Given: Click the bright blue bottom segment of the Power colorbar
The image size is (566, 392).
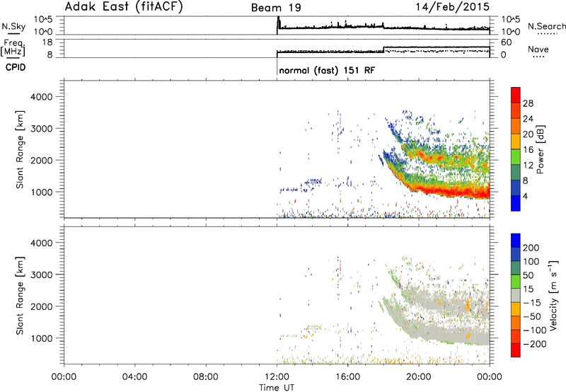Looking at the screenshot, I should (x=516, y=203).
